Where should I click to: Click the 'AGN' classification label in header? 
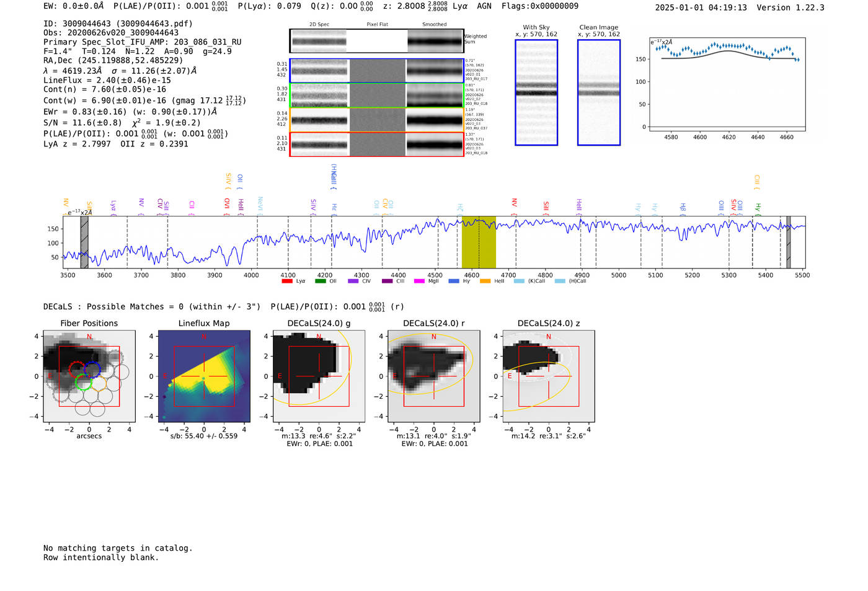click(x=484, y=6)
